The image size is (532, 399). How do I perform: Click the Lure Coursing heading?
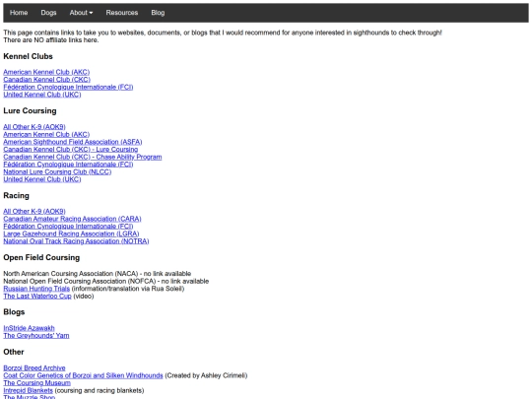(30, 110)
